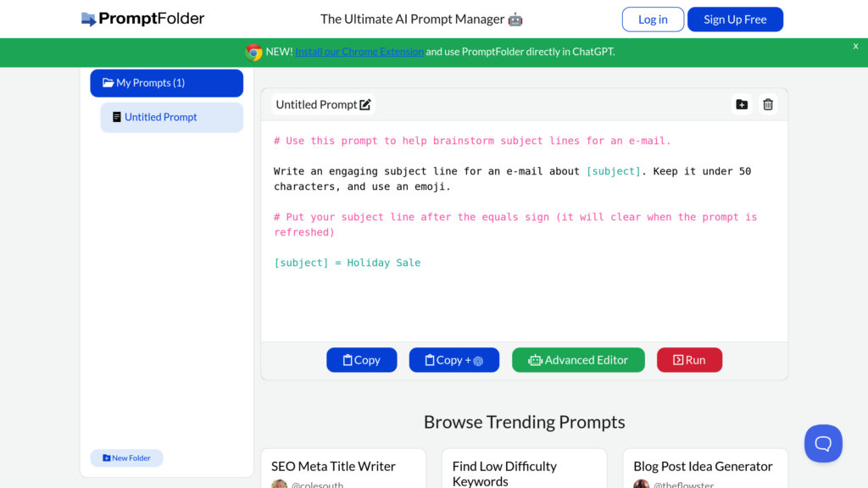This screenshot has width=868, height=488.
Task: Open the Advanced Editor
Action: coord(578,360)
